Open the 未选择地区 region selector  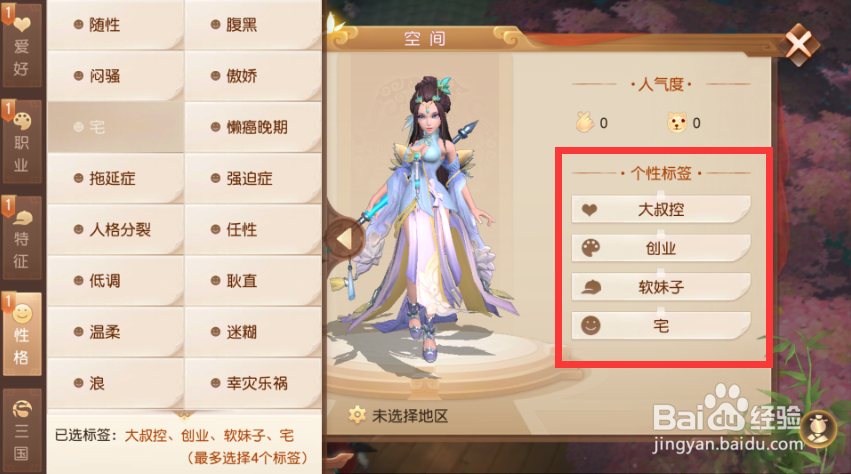(x=399, y=416)
